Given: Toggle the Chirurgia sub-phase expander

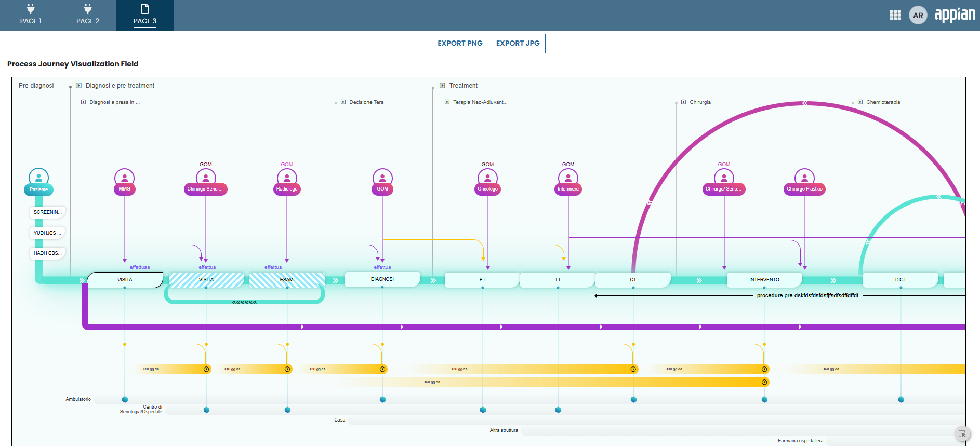Looking at the screenshot, I should coord(684,102).
